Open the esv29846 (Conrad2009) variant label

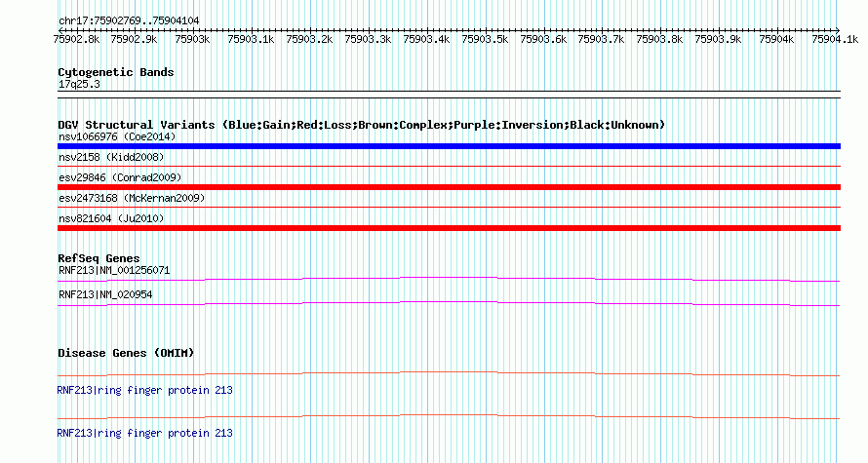tap(120, 177)
